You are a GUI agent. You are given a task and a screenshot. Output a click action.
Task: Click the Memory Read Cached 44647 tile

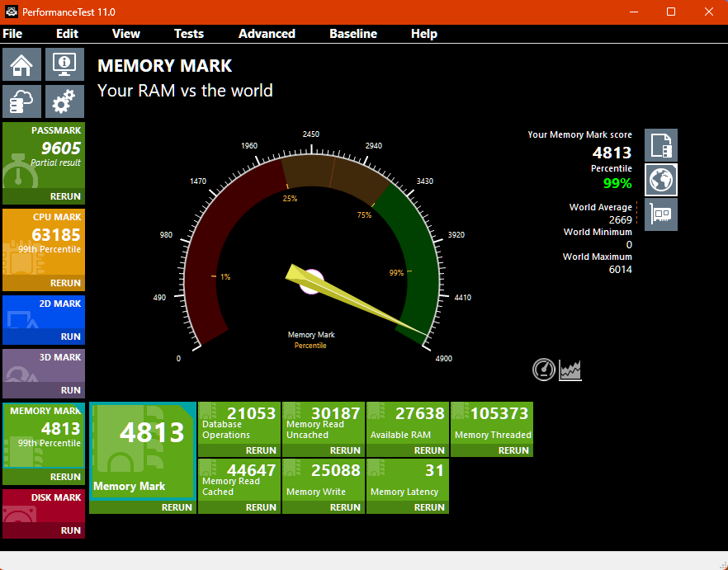tap(239, 480)
